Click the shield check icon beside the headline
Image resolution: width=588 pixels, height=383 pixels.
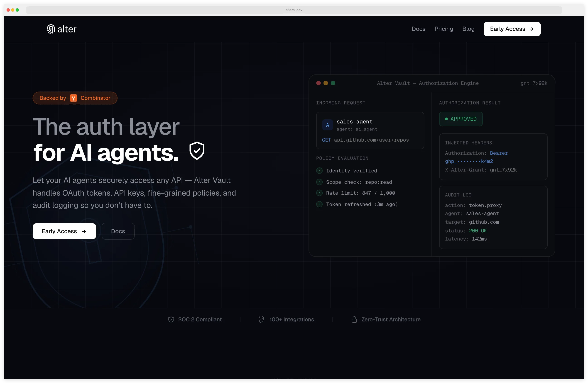197,150
